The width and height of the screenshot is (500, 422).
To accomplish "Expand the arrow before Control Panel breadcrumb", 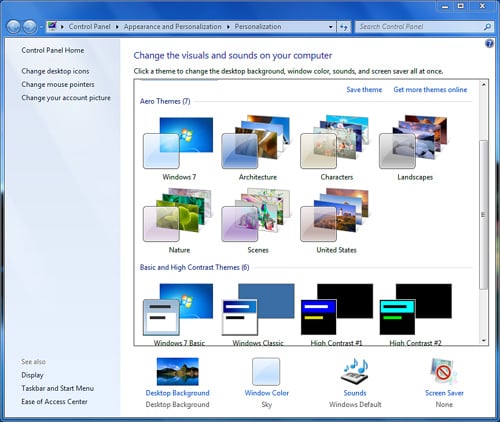I will [x=62, y=27].
